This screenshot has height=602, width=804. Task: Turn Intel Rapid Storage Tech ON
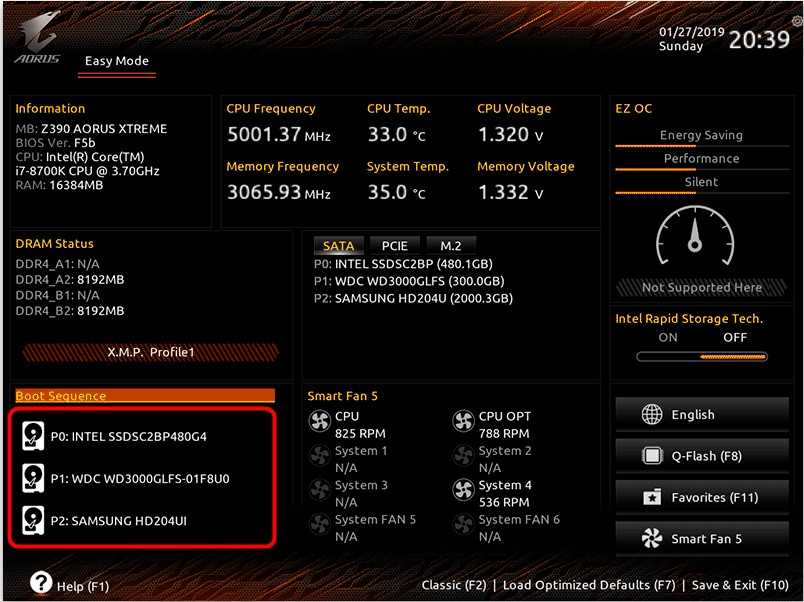point(668,337)
